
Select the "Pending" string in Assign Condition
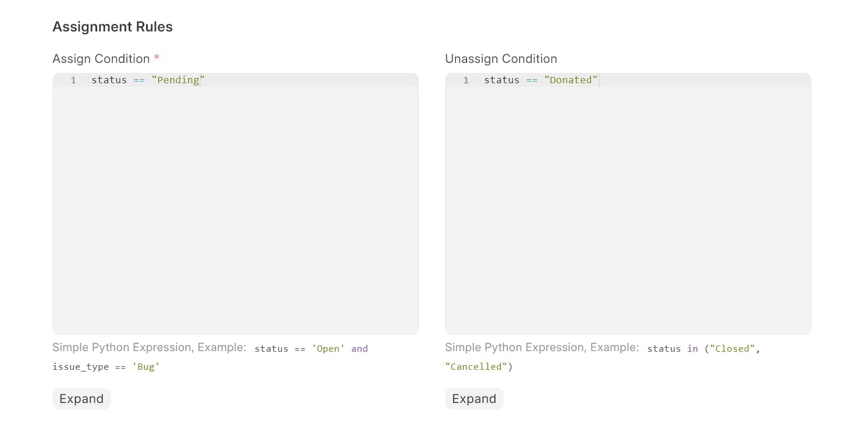pyautogui.click(x=179, y=80)
